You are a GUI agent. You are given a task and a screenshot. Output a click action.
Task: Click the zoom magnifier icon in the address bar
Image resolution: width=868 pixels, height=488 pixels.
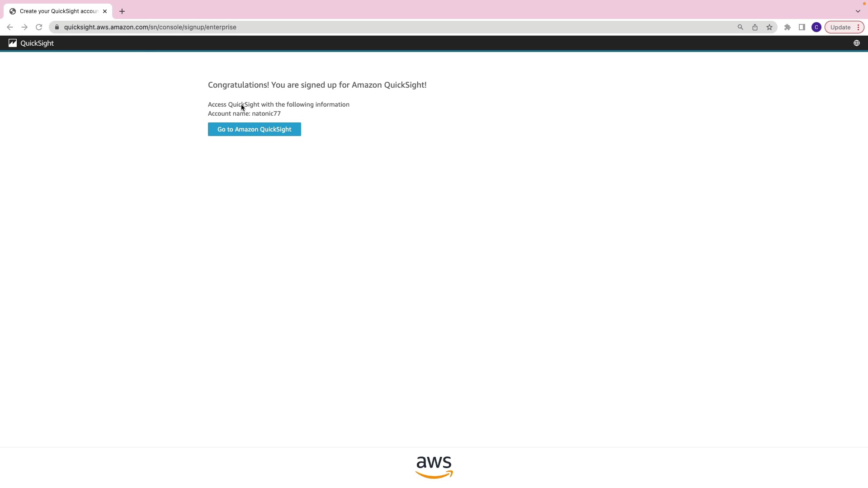tap(741, 27)
